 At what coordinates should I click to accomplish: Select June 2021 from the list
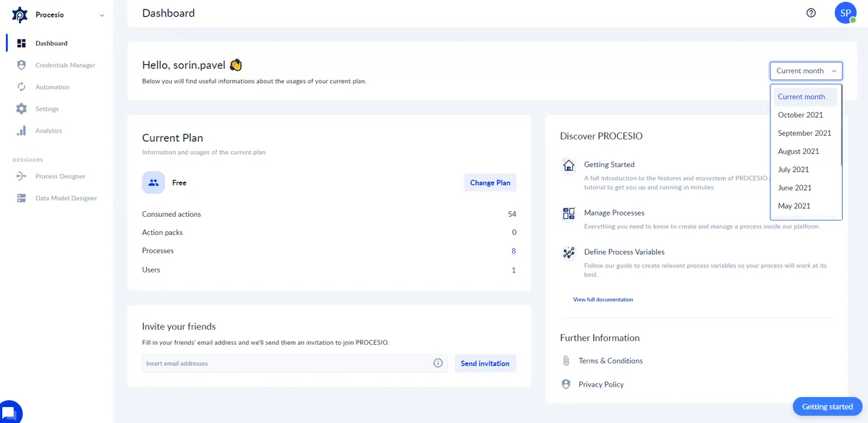click(805, 187)
